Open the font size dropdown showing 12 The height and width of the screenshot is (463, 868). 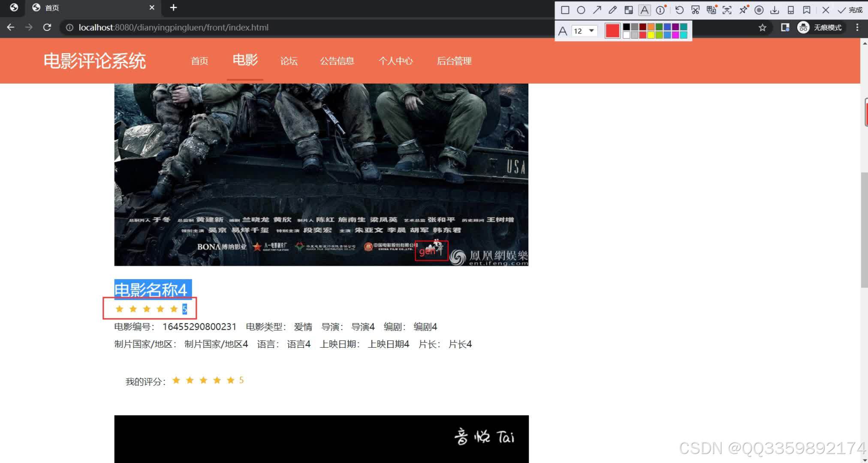[x=584, y=31]
